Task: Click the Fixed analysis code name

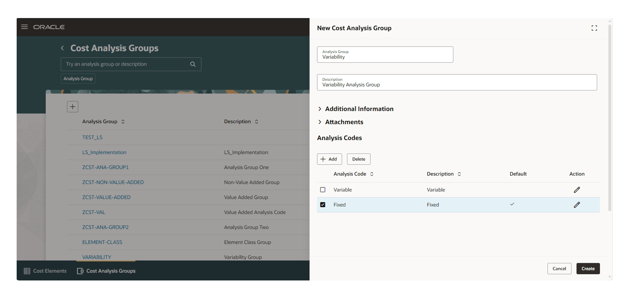Action: pyautogui.click(x=339, y=205)
